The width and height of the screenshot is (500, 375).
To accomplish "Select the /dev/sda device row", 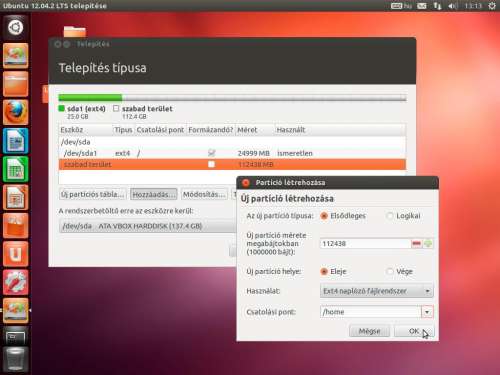I will (232, 142).
